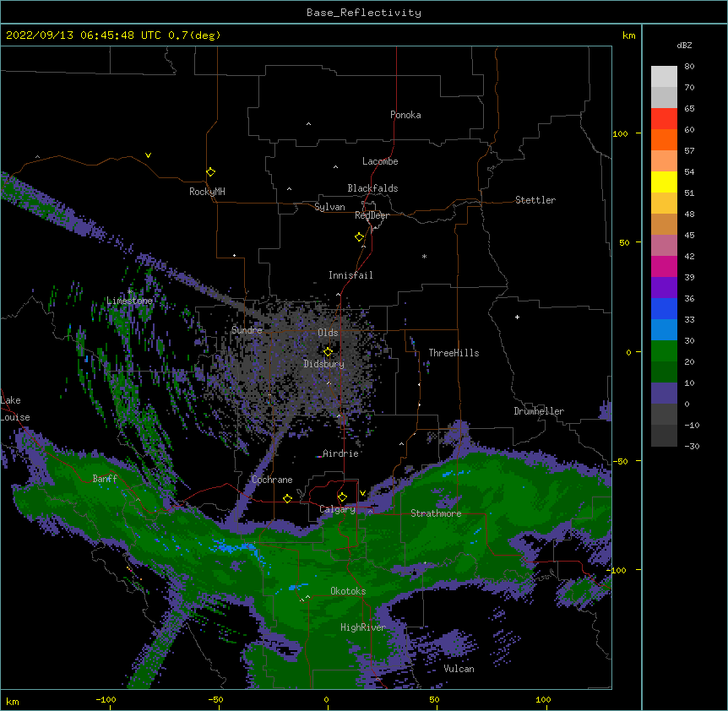Click the 45 value in the dBZ legend

[689, 236]
